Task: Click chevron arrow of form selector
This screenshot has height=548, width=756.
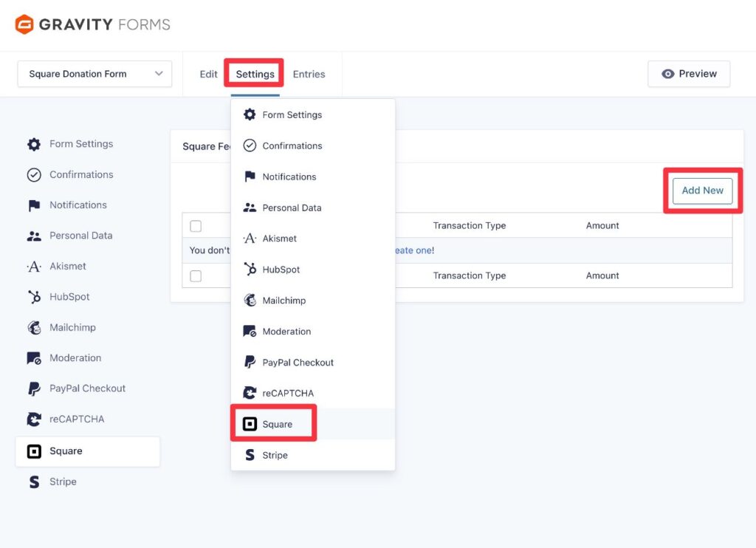Action: click(159, 74)
